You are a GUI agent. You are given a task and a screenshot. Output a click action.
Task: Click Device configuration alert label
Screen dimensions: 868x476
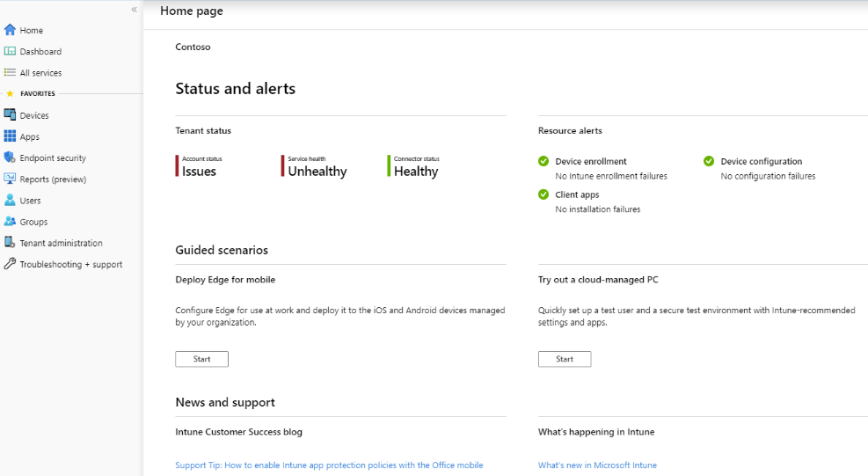click(x=762, y=161)
